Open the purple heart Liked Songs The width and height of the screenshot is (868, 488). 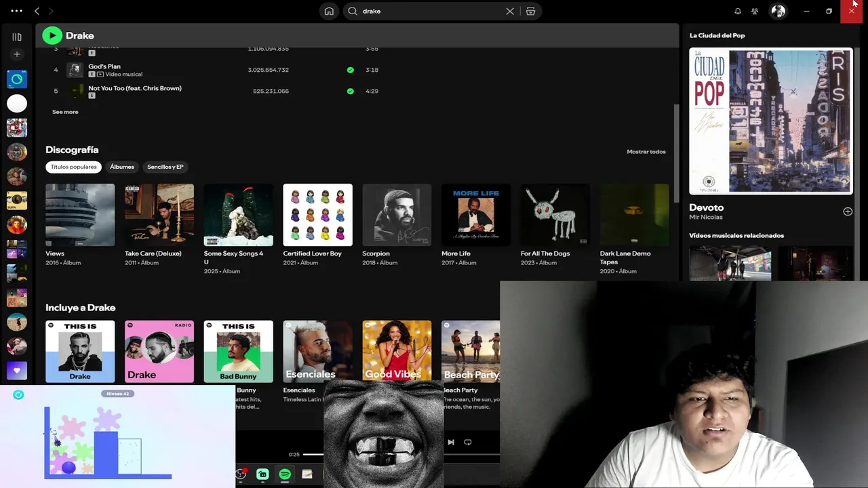click(17, 371)
